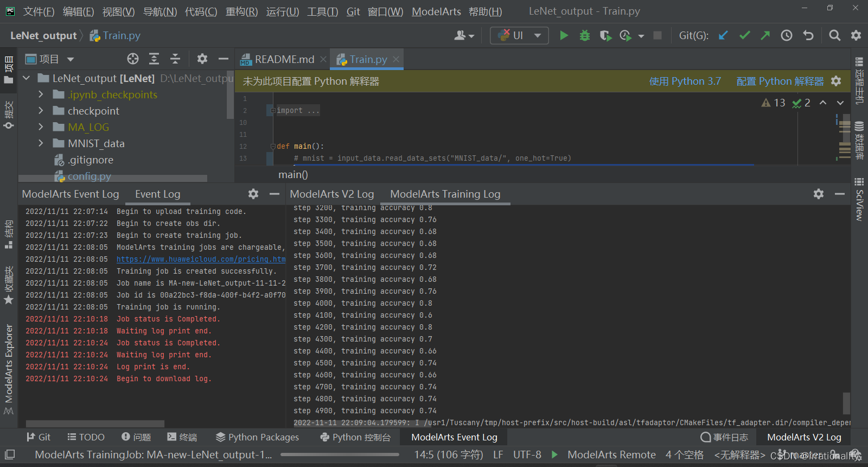Update project from Git (blue arrow)

tap(723, 35)
